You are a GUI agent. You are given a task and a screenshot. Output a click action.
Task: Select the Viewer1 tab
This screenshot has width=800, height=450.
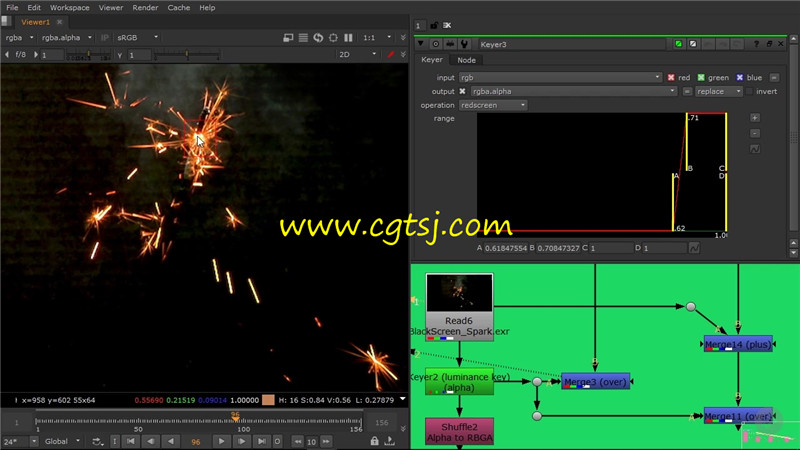point(36,22)
